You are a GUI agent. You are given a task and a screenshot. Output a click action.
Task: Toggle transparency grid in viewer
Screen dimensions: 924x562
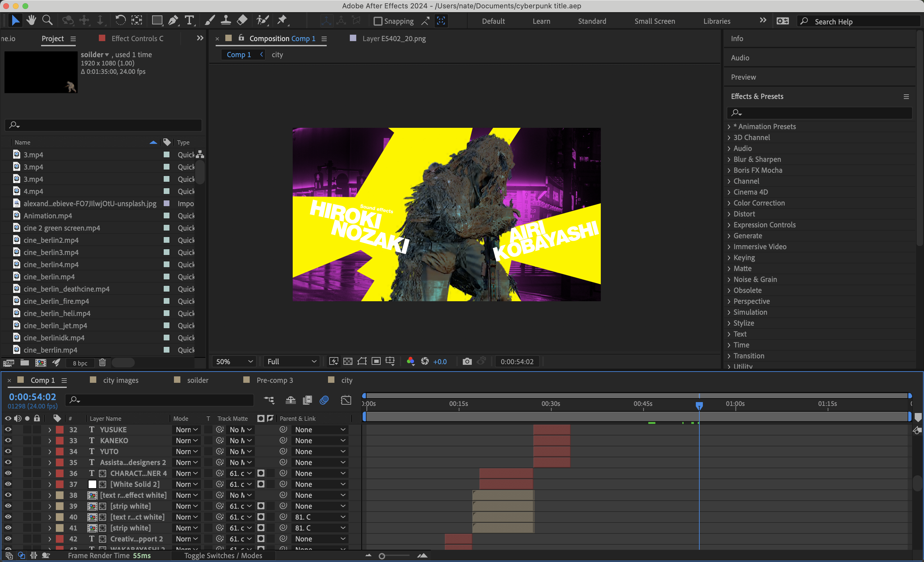coord(348,361)
